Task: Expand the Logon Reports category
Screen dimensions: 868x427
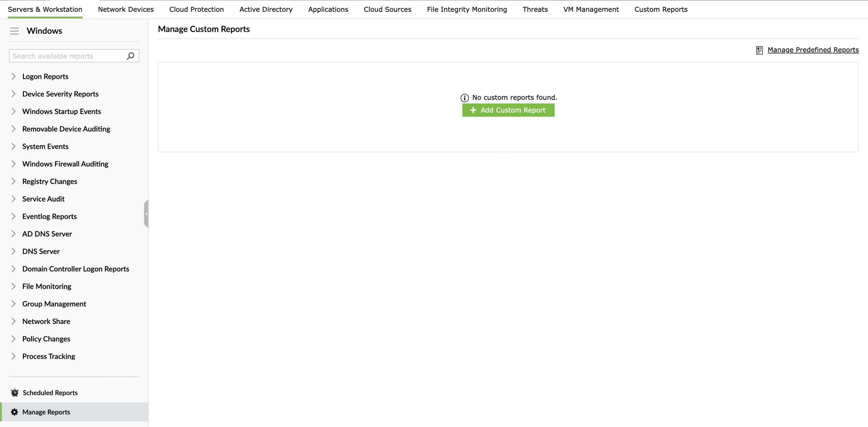Action: [14, 76]
